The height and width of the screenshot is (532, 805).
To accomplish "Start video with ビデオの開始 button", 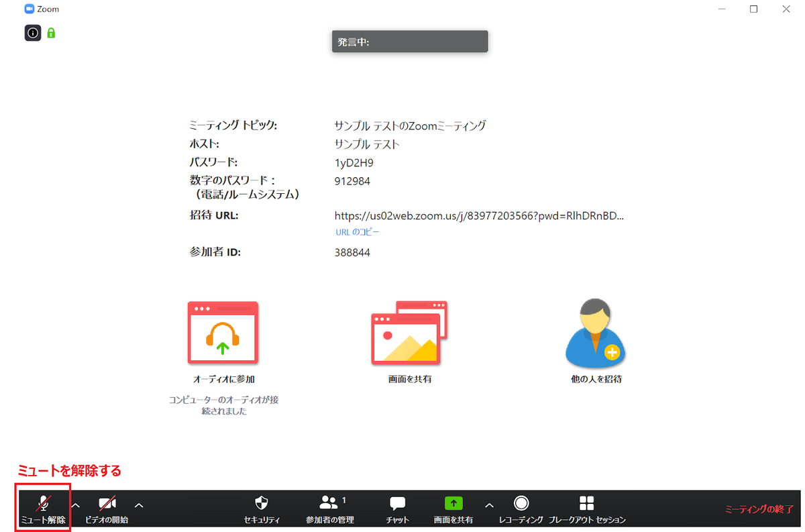I will [107, 509].
